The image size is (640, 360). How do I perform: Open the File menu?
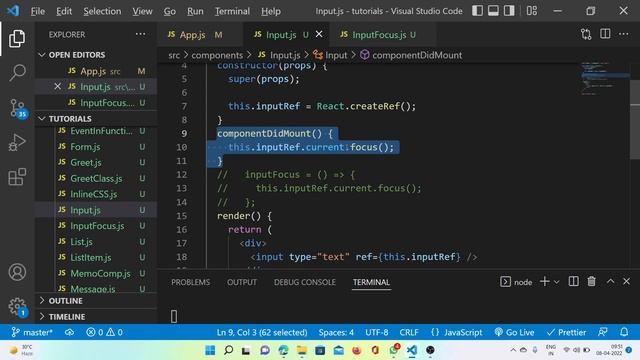[38, 11]
